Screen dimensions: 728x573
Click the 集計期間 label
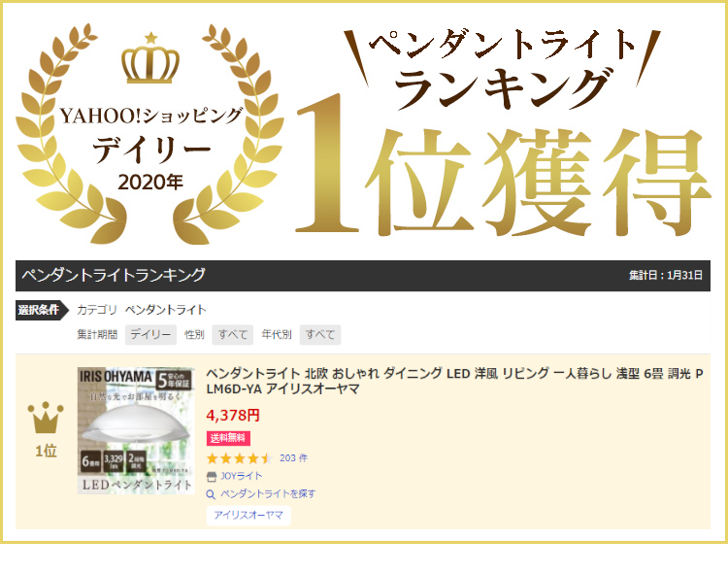coord(97,335)
